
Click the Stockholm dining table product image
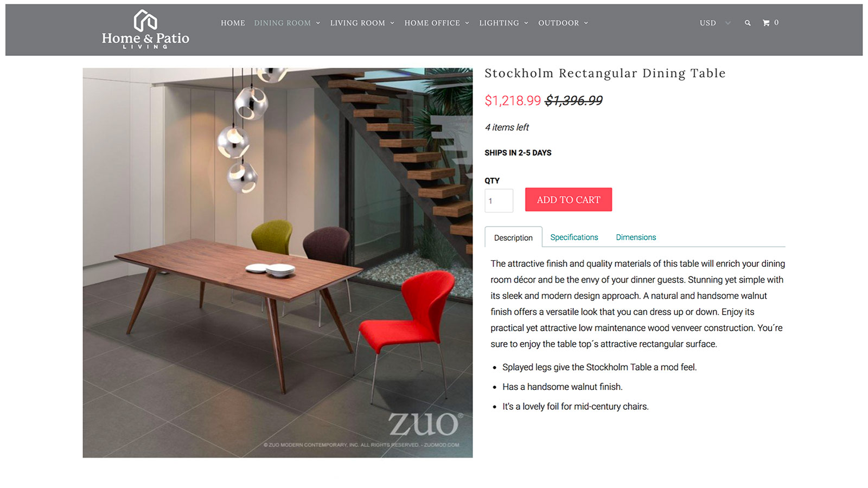278,262
